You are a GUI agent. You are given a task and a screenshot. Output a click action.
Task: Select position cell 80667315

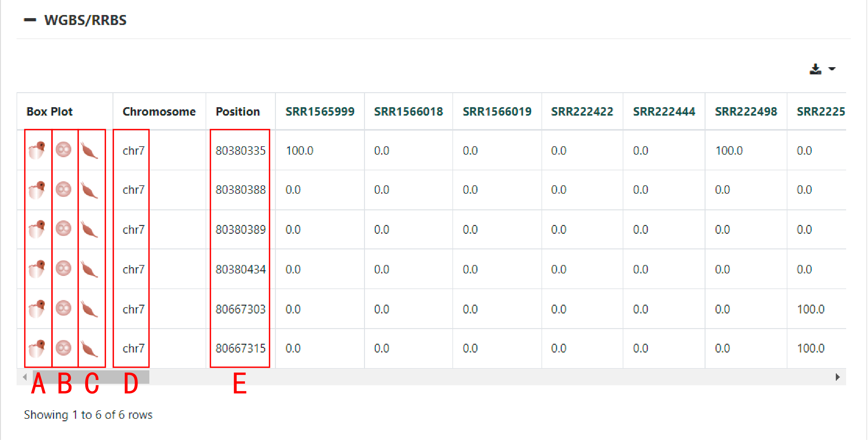pos(241,348)
